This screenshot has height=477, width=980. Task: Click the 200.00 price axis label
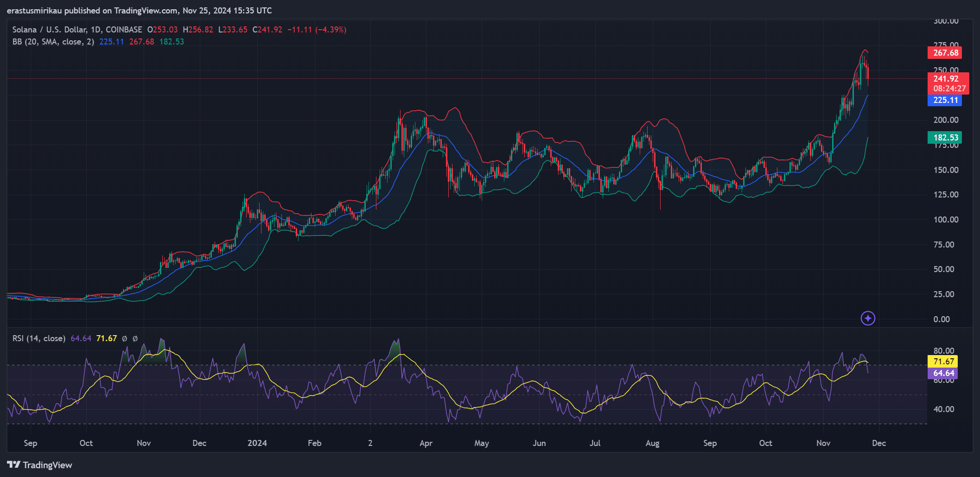(946, 120)
